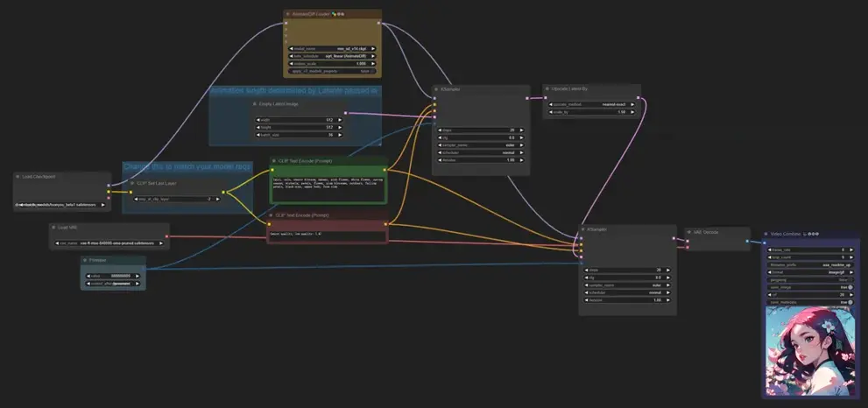Collapse the VAE Decode node
This screenshot has width=868, height=408.
click(689, 232)
